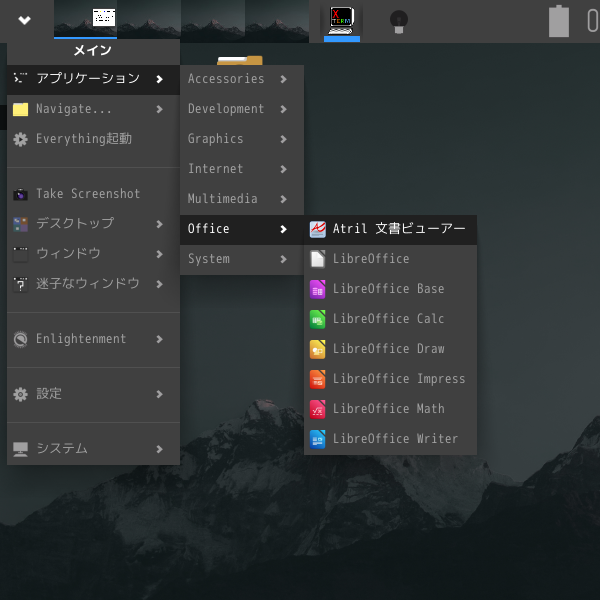Screen dimensions: 600x600
Task: Select the Office category
Action: (x=242, y=229)
